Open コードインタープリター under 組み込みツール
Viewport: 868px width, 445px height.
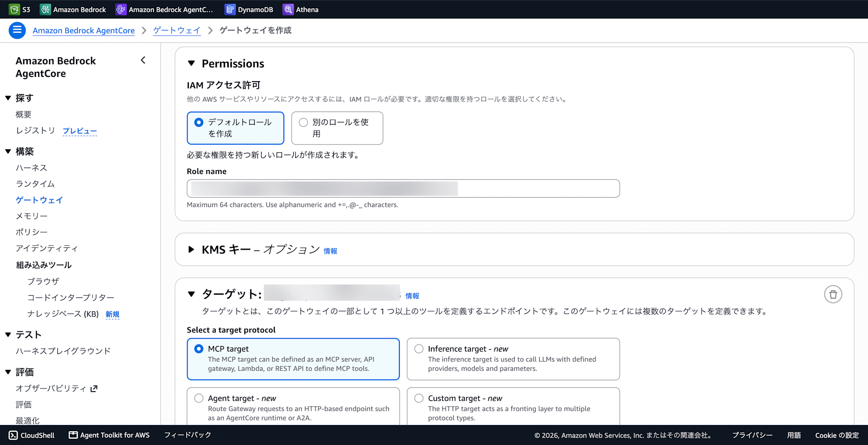tap(71, 297)
